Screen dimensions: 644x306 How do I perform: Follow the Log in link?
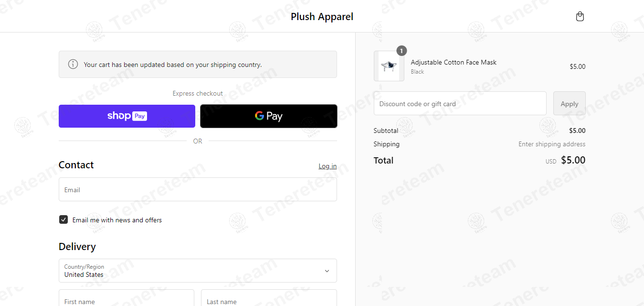(327, 166)
